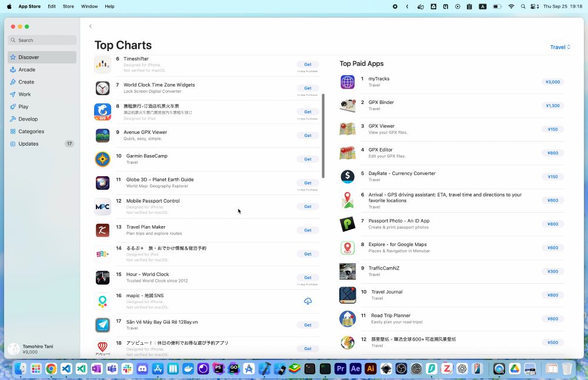Open the Travel category dropdown

point(560,47)
